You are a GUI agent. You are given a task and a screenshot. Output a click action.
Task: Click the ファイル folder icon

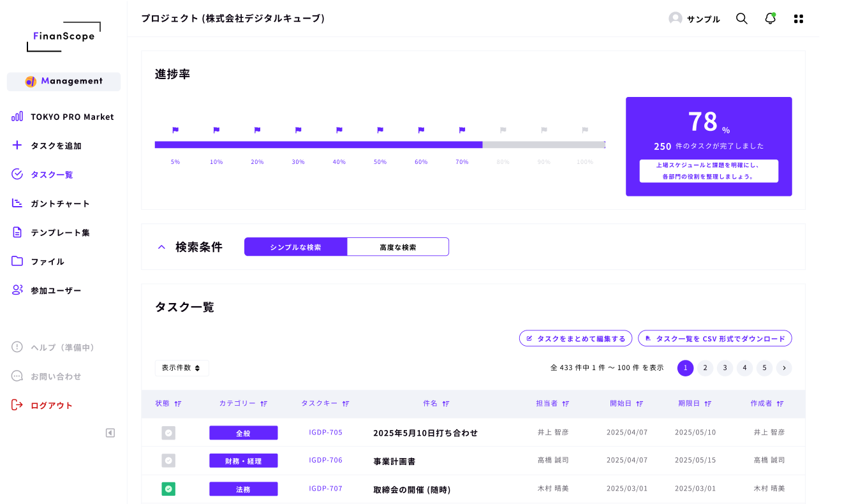coord(17,261)
